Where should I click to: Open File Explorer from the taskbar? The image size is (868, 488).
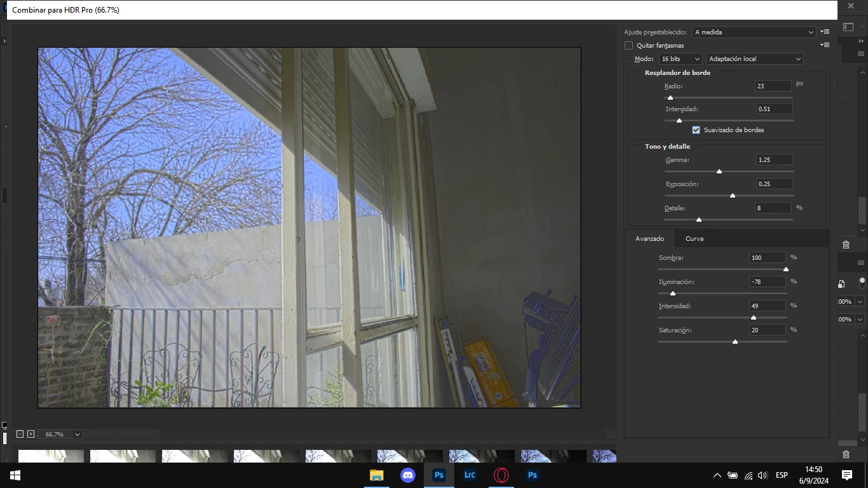coord(377,475)
